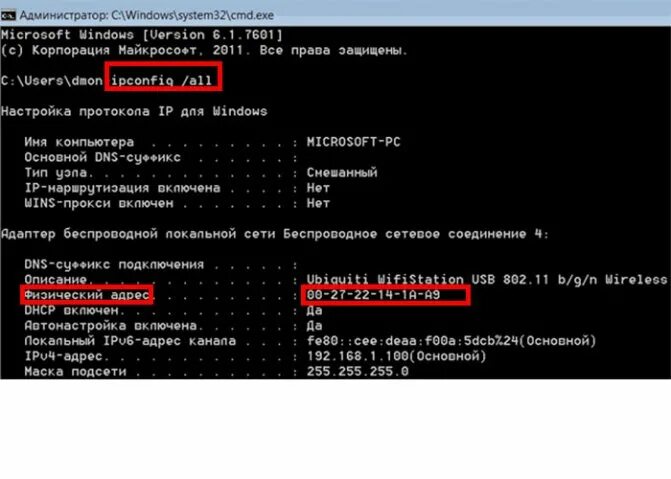The image size is (671, 479).
Task: Click the Настройка протокола IP heading
Action: 134,111
